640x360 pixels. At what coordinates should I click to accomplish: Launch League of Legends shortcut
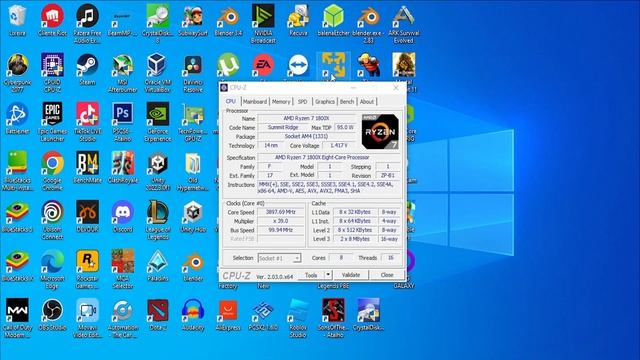point(158,220)
